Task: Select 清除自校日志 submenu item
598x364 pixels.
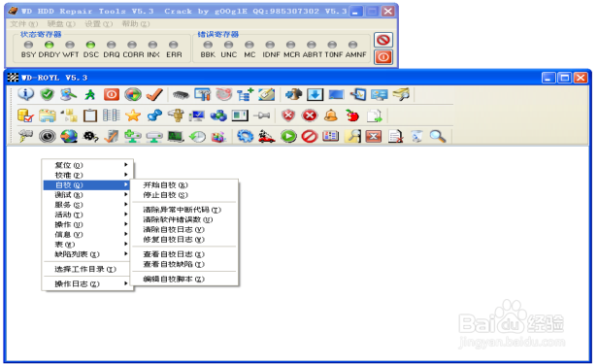Action: tap(184, 229)
